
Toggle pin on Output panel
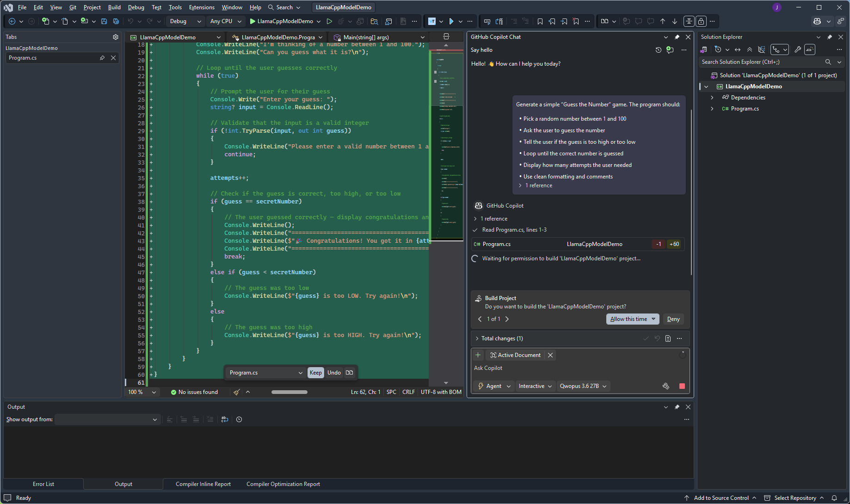point(677,407)
